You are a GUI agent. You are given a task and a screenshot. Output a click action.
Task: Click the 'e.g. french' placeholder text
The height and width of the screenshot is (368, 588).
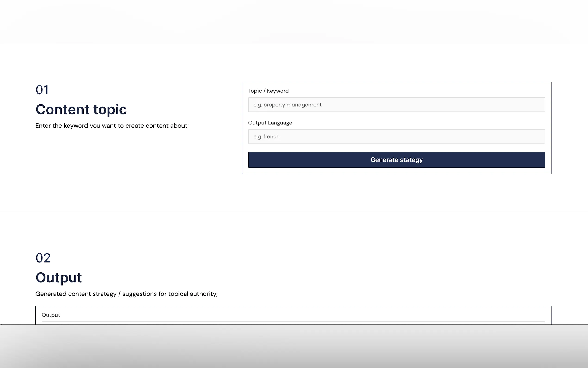(x=266, y=136)
